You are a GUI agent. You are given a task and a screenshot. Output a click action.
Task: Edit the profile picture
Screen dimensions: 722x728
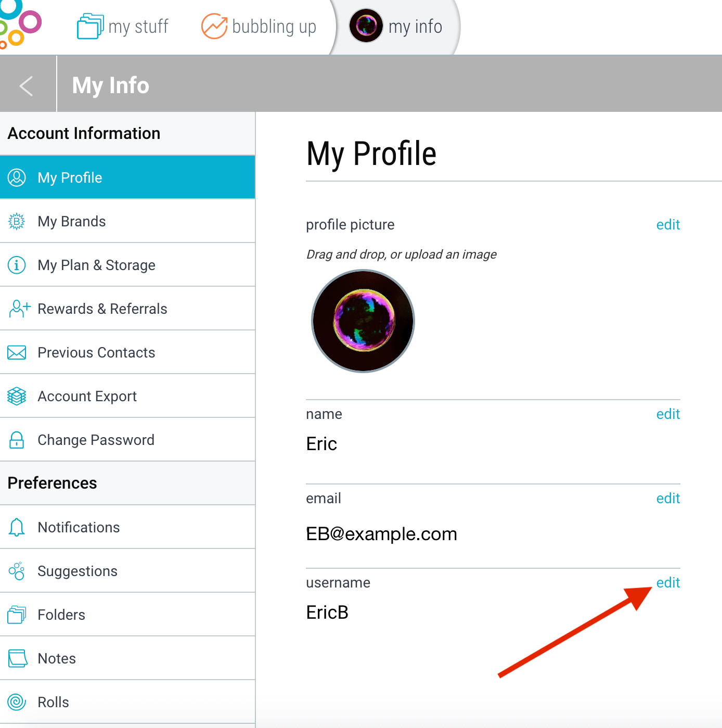click(x=668, y=225)
